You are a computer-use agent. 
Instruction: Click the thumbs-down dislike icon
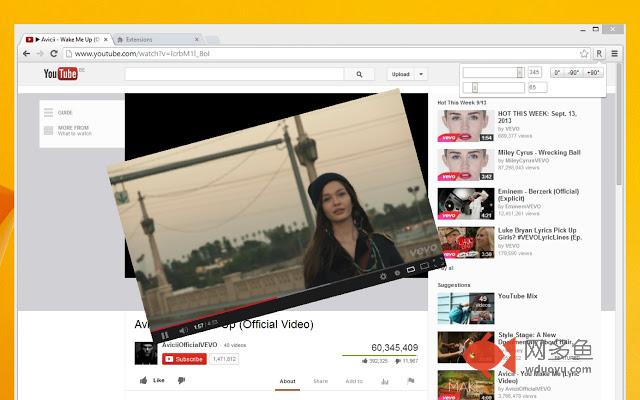click(181, 380)
